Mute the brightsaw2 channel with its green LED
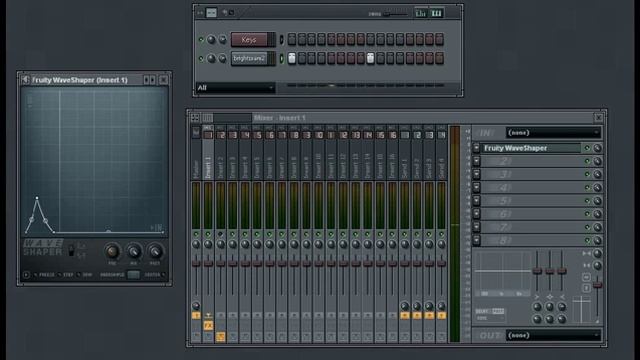 [201, 58]
